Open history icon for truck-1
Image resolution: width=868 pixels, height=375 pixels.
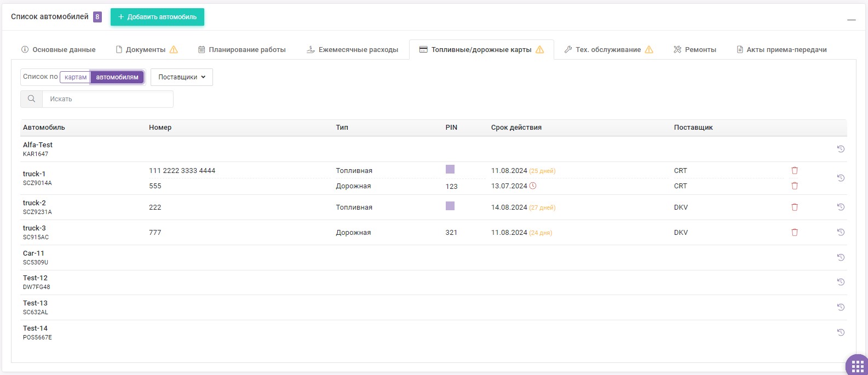(841, 178)
